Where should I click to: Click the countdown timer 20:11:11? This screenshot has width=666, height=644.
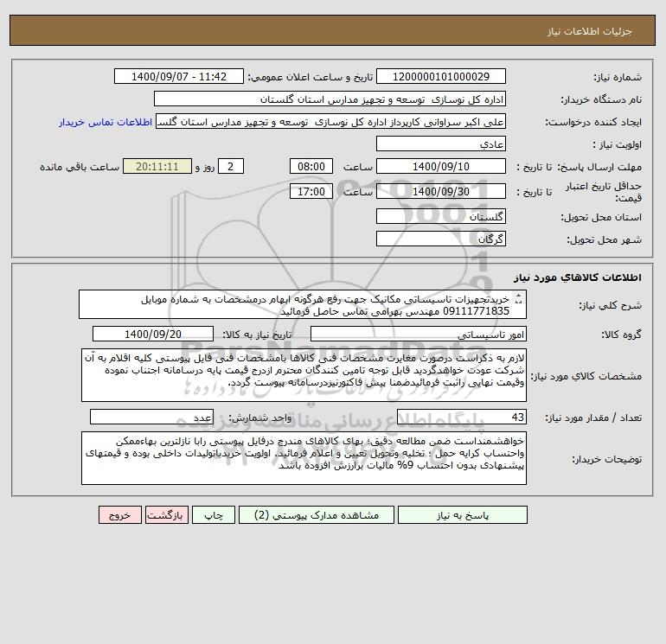[x=157, y=167]
